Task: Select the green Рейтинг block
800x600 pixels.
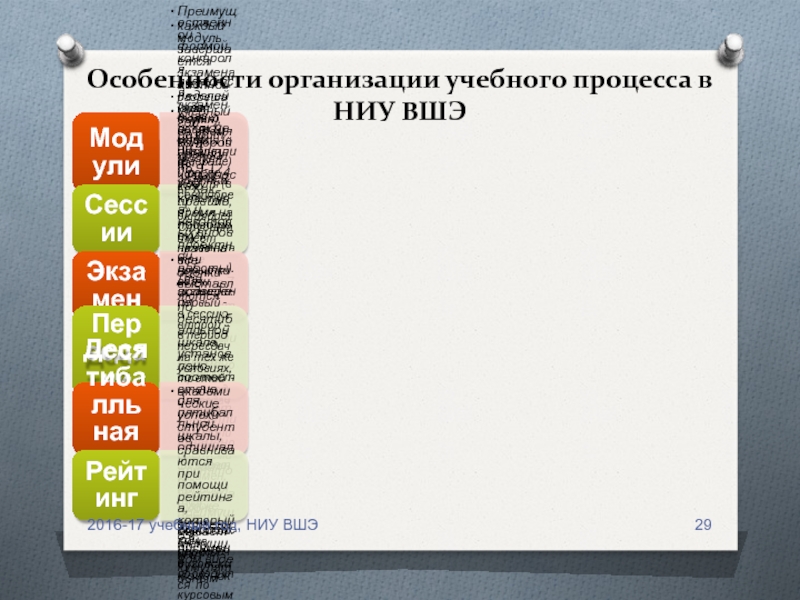Action: click(x=116, y=485)
